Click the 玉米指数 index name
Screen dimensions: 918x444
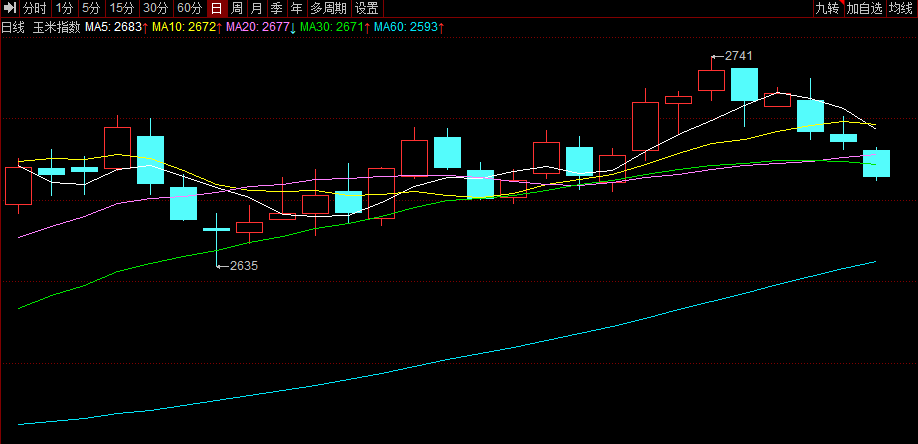pyautogui.click(x=57, y=27)
